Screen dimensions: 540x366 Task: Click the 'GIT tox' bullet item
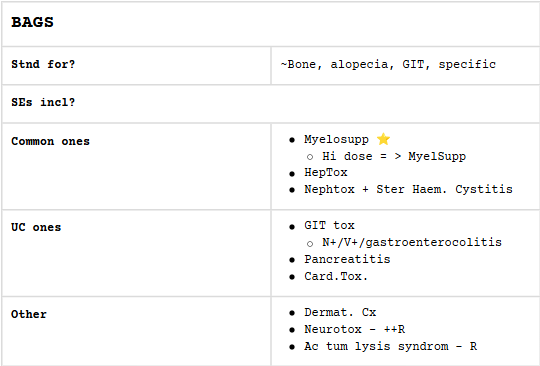tap(329, 225)
